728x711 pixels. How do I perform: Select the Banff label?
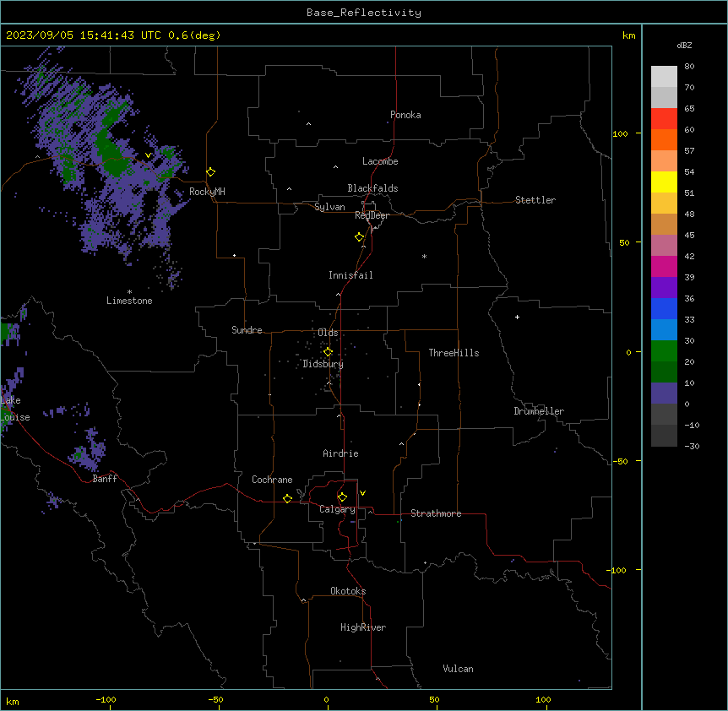tap(105, 479)
